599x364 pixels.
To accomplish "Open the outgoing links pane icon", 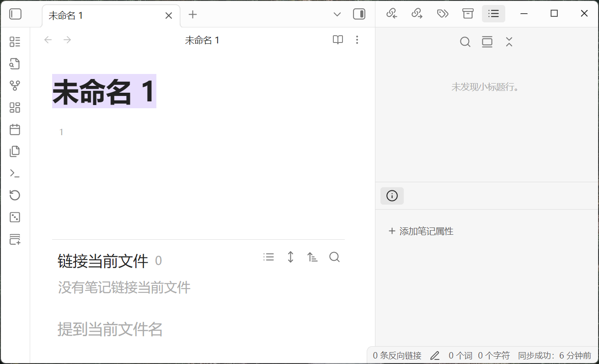I will click(417, 14).
